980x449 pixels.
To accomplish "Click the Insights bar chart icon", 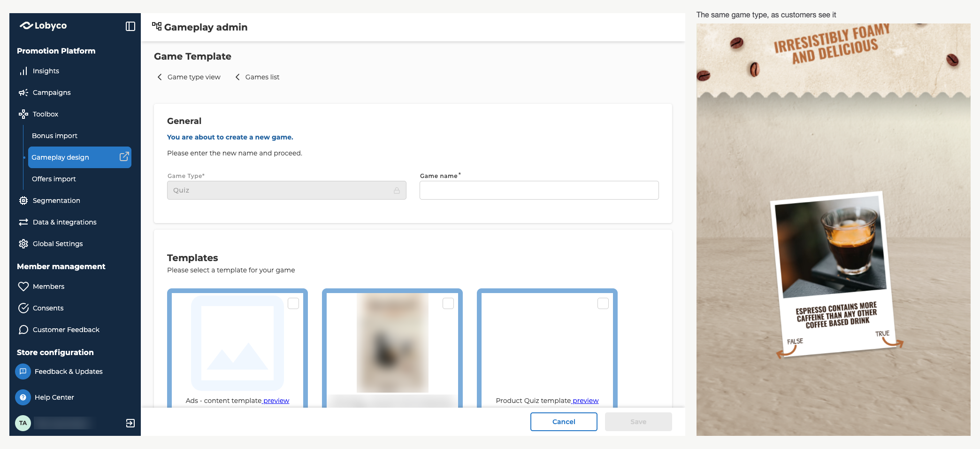I will 23,71.
